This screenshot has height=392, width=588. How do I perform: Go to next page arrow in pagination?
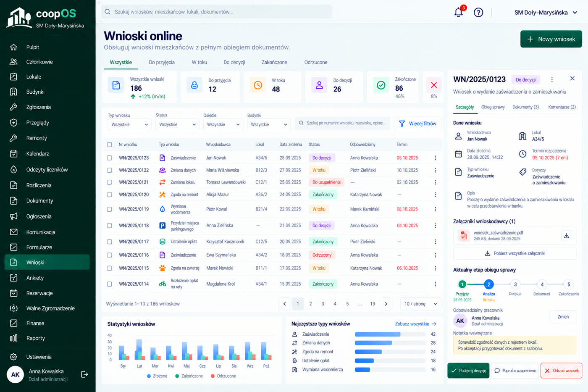(x=386, y=304)
